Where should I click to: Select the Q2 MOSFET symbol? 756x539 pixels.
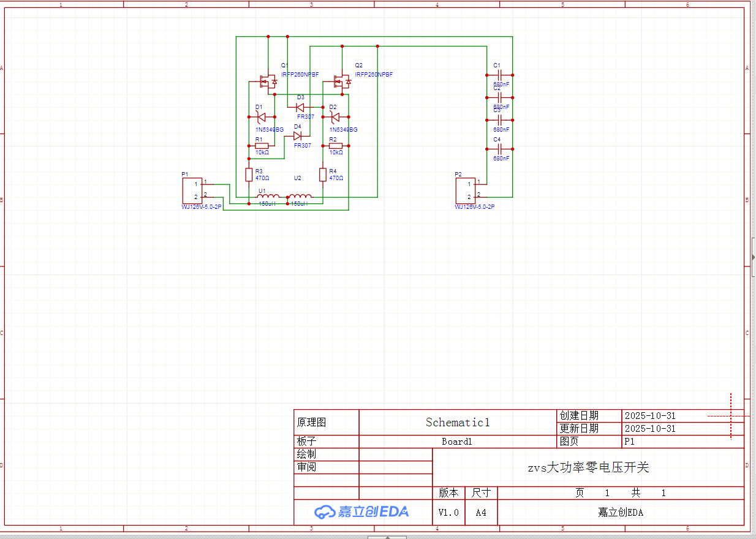(342, 81)
